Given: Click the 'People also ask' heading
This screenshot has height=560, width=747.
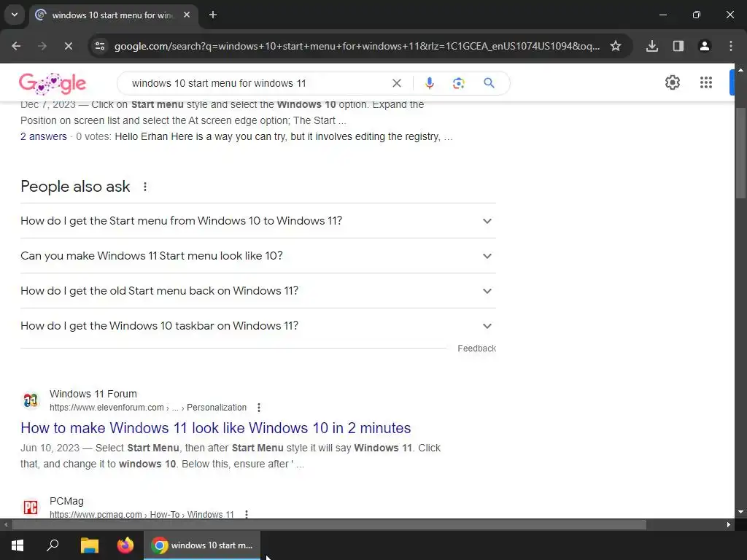Looking at the screenshot, I should pyautogui.click(x=75, y=187).
